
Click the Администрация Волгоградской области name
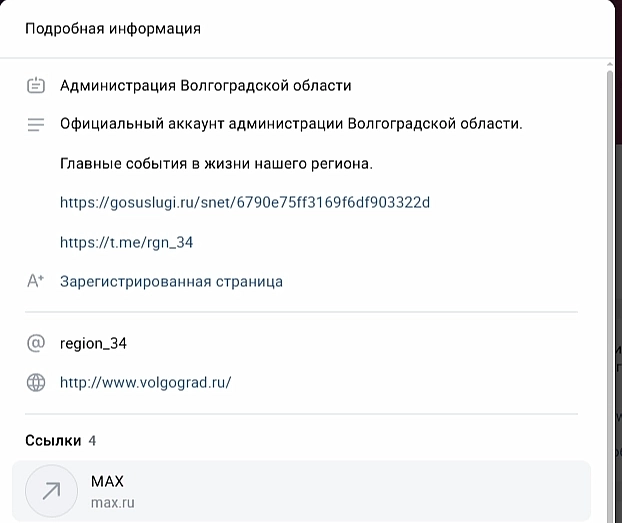(206, 86)
